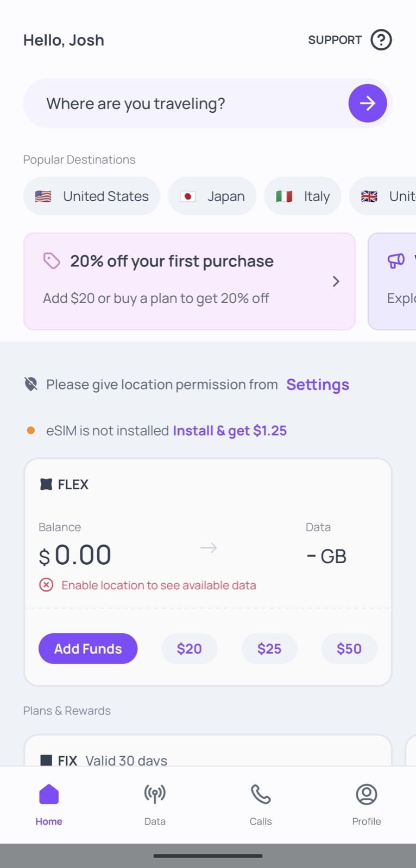Tap the location disabled pin icon
The height and width of the screenshot is (868, 416).
pos(31,385)
